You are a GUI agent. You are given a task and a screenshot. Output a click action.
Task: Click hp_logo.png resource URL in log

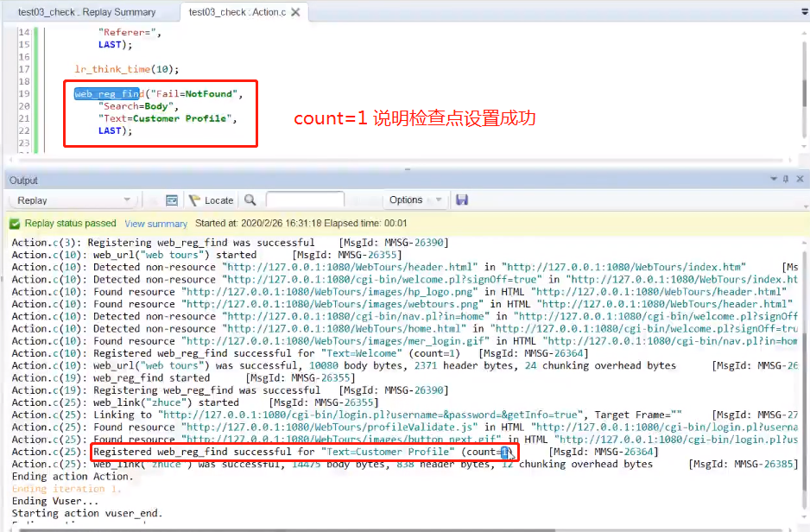tap(330, 292)
